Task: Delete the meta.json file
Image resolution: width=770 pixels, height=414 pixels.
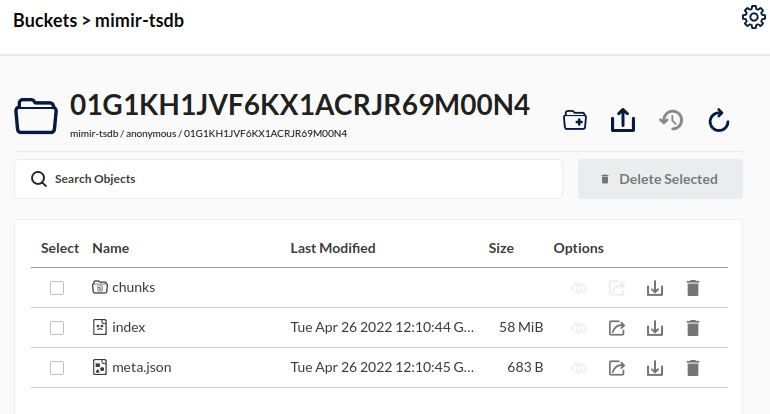Action: coord(692,368)
